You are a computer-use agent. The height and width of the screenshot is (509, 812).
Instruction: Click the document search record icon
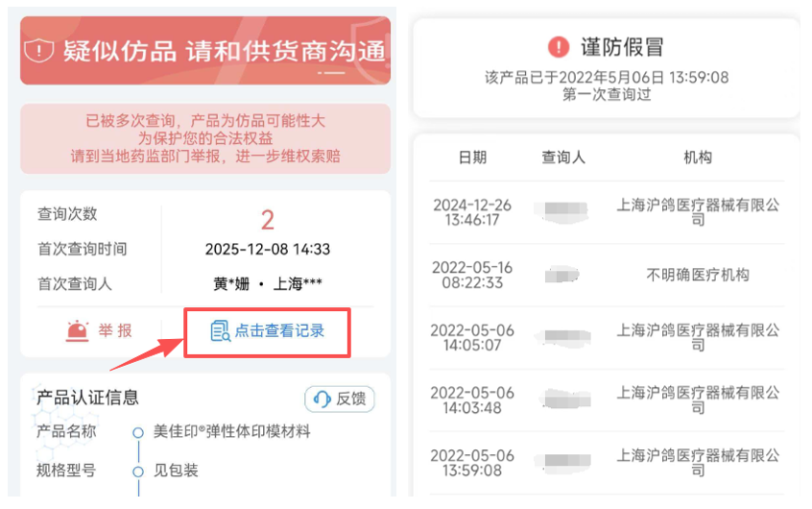220,331
